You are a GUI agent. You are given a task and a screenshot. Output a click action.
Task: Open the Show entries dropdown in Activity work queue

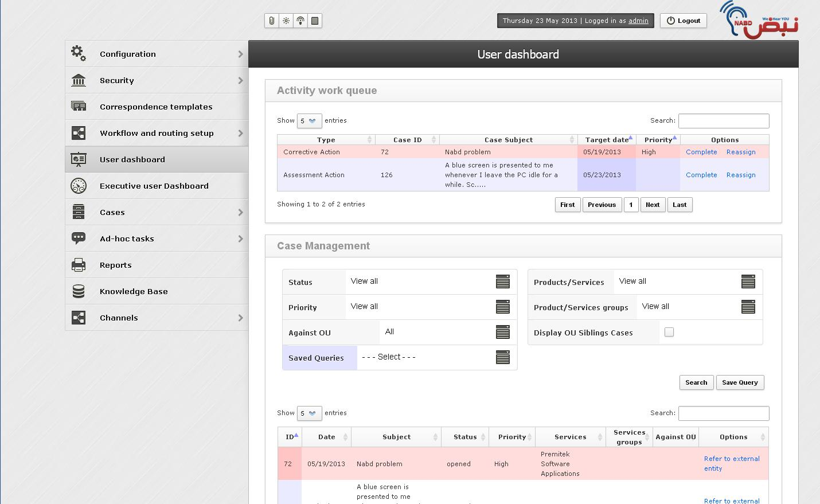coord(309,120)
